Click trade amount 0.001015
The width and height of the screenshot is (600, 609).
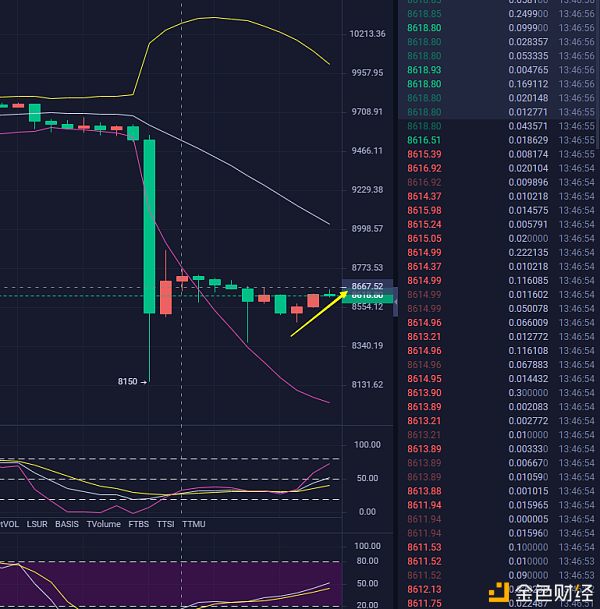pyautogui.click(x=528, y=491)
